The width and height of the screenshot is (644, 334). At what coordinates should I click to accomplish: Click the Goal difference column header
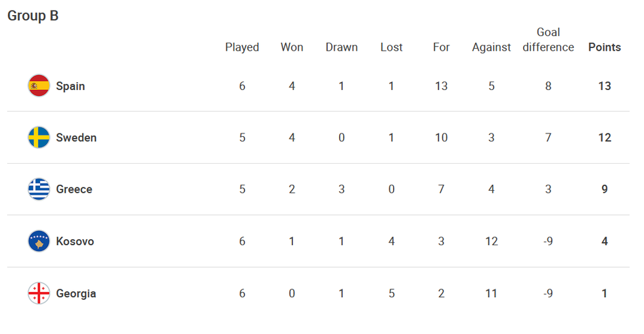tap(548, 40)
